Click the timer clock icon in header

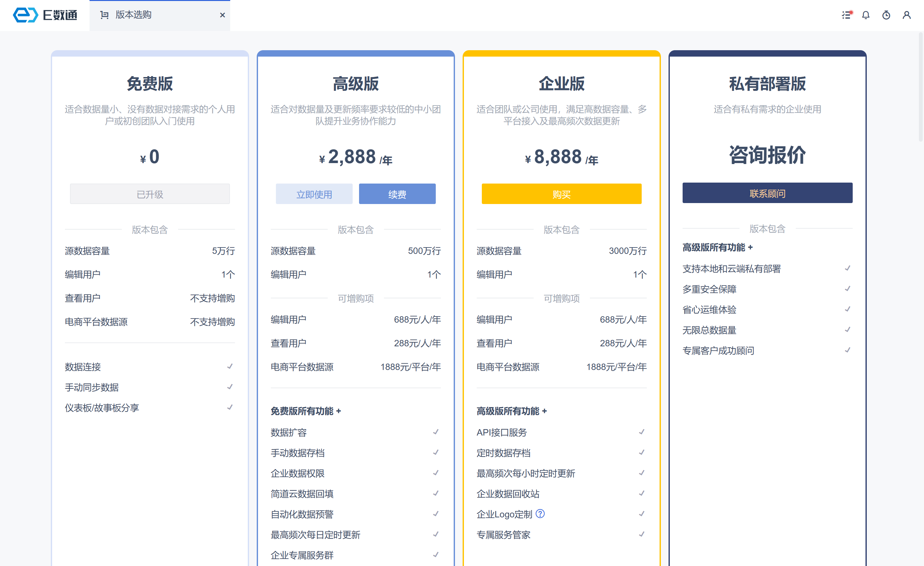[x=886, y=15]
